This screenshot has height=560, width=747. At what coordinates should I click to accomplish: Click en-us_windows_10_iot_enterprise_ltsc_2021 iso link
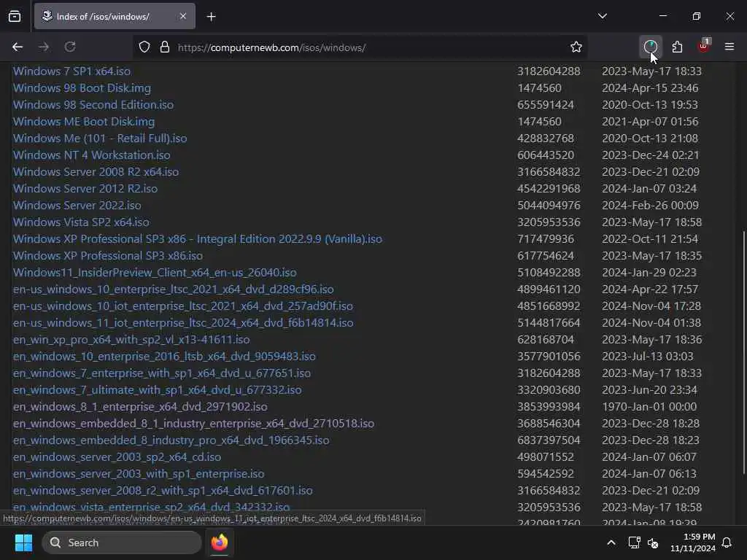coord(183,306)
